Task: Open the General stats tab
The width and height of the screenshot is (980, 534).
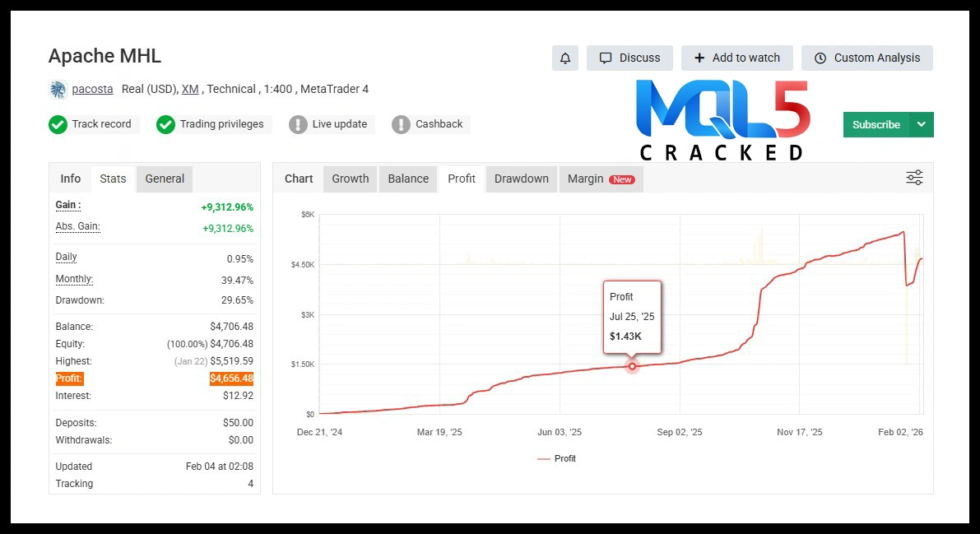Action: (x=165, y=179)
